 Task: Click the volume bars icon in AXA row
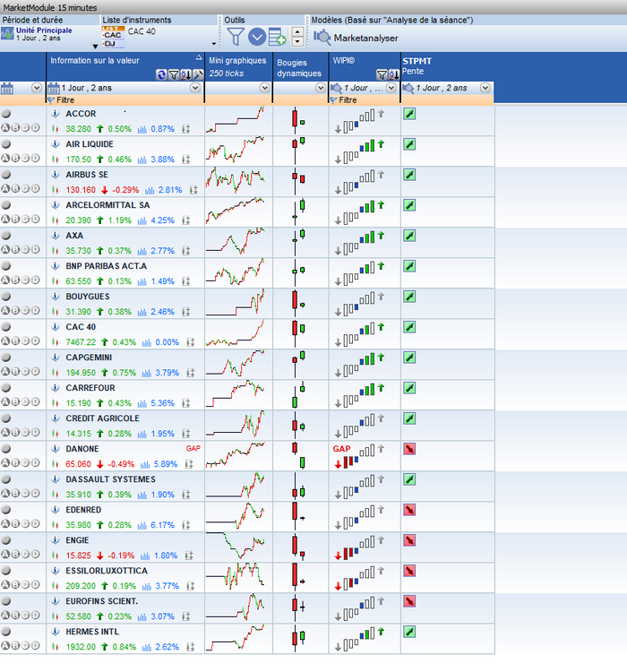pos(142,251)
